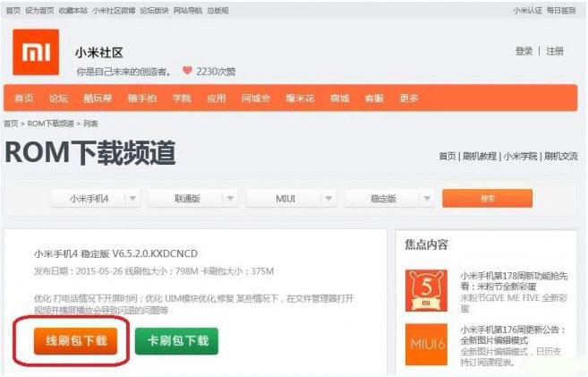Open 爆米花 in the navigation bar
The width and height of the screenshot is (588, 377).
(300, 99)
